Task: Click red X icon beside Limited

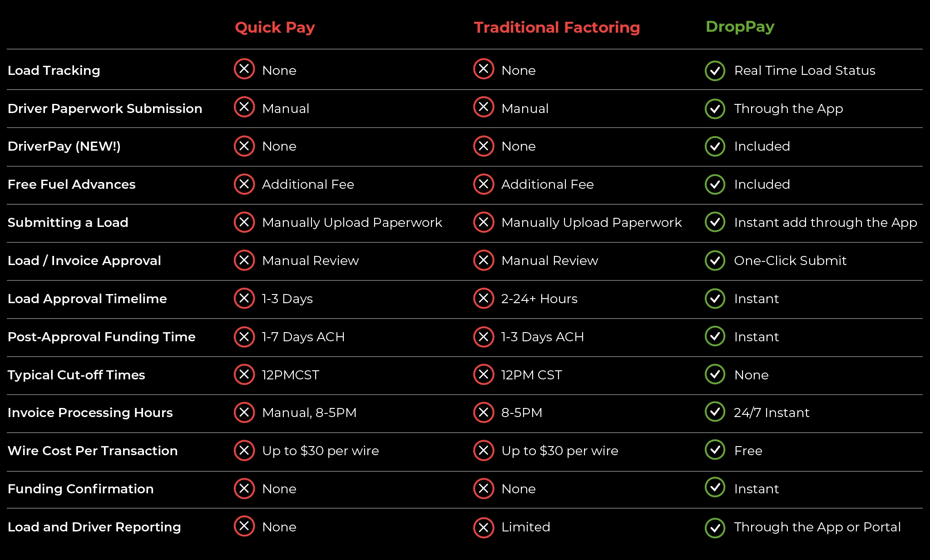Action: (484, 528)
